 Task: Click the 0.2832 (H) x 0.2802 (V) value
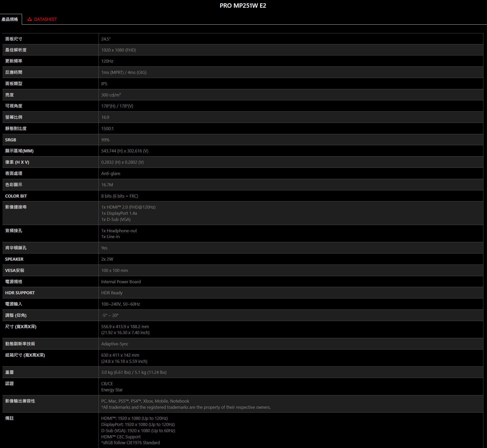click(122, 162)
